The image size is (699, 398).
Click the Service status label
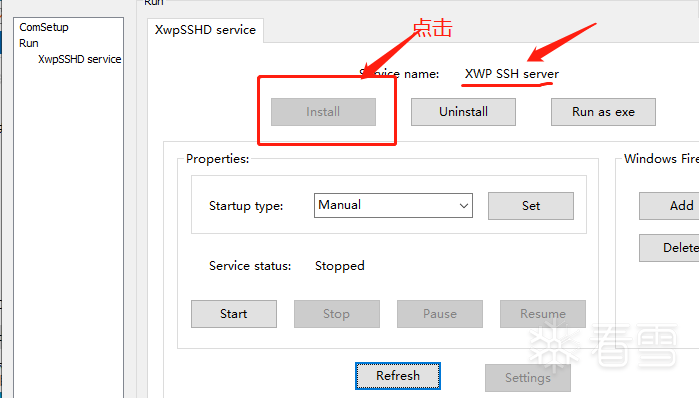tap(250, 266)
